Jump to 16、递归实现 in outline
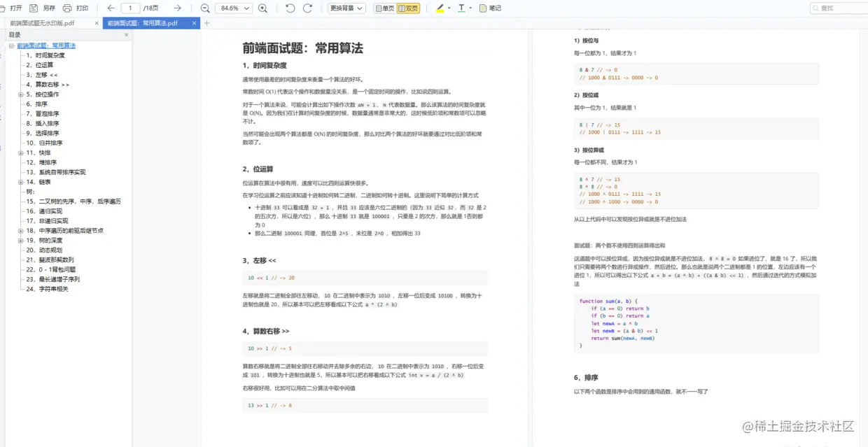Viewport: 868px width, 447px height. click(44, 211)
